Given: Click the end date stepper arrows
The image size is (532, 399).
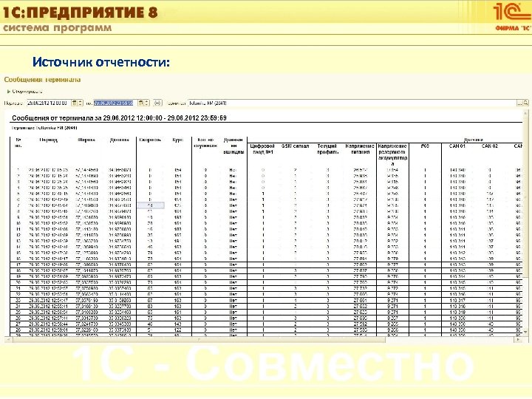Looking at the screenshot, I should tap(147, 103).
